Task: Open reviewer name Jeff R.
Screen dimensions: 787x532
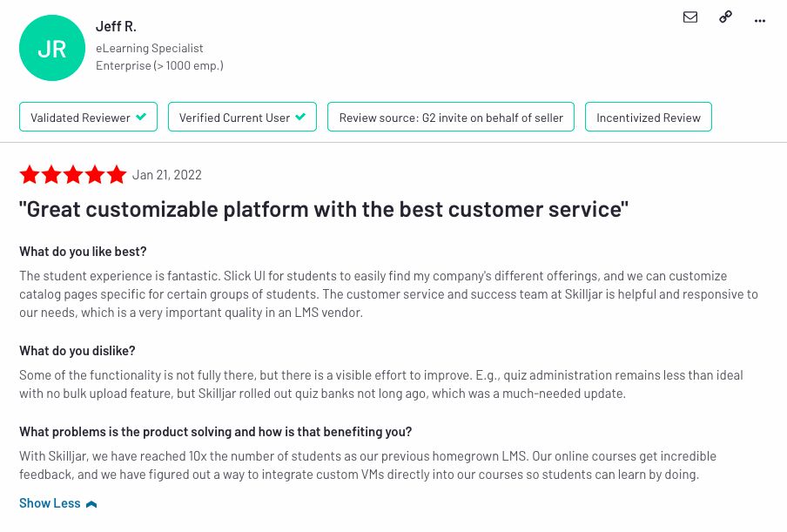Action: tap(116, 27)
